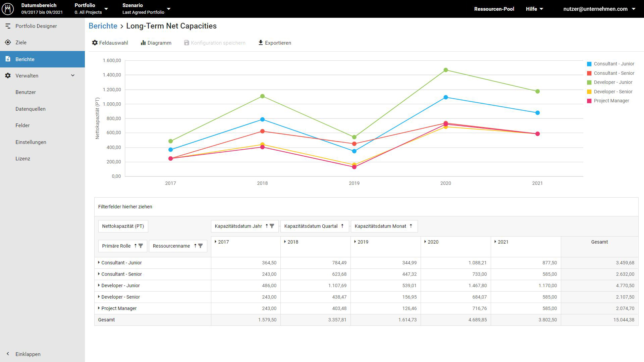Click the Feldauswahl gear icon

coord(95,43)
